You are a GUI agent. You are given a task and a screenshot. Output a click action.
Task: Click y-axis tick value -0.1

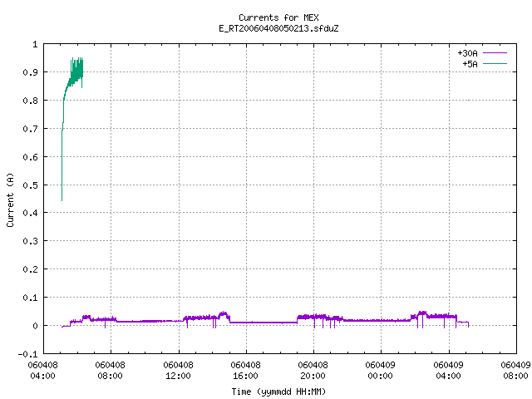coord(27,354)
